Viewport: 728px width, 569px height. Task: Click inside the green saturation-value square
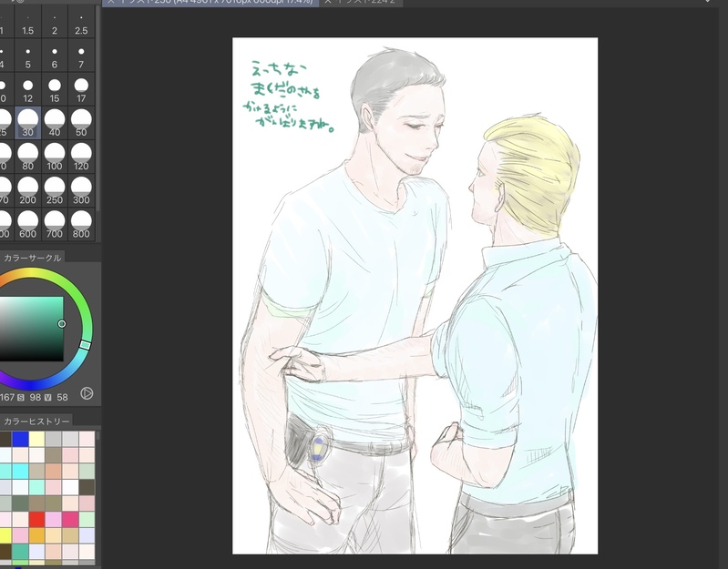[x=31, y=329]
